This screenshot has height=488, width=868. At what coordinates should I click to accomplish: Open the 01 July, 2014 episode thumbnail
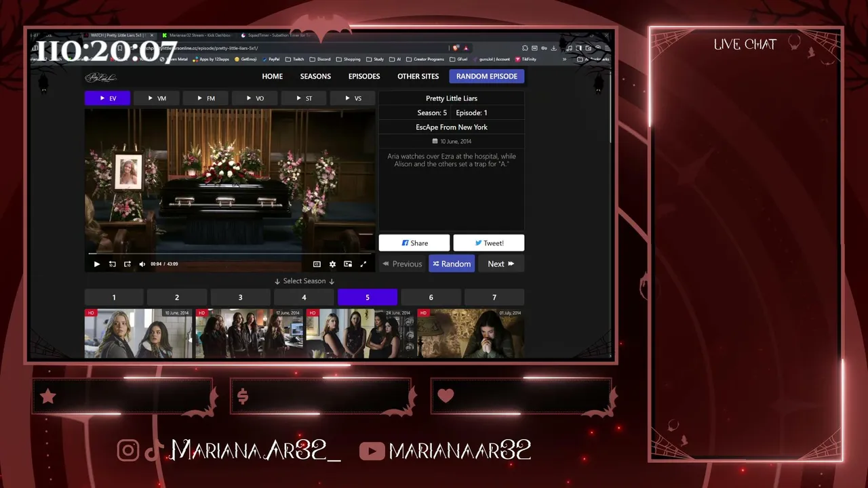click(471, 333)
